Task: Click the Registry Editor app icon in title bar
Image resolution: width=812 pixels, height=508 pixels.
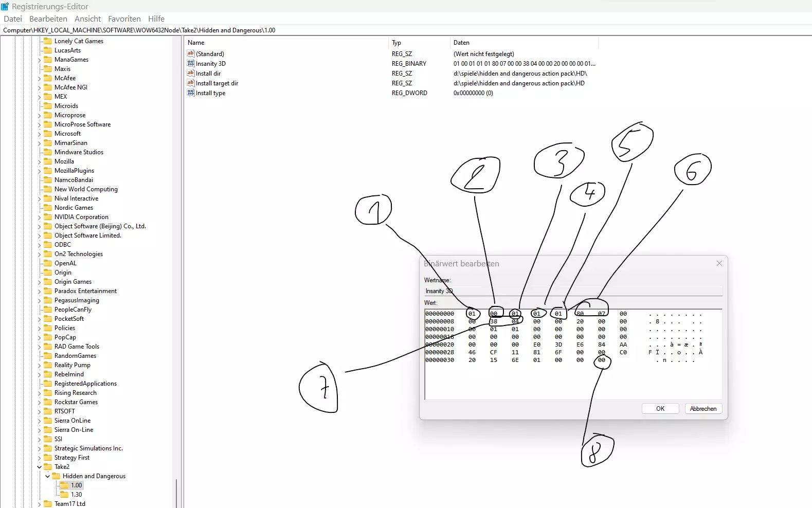Action: [x=5, y=6]
